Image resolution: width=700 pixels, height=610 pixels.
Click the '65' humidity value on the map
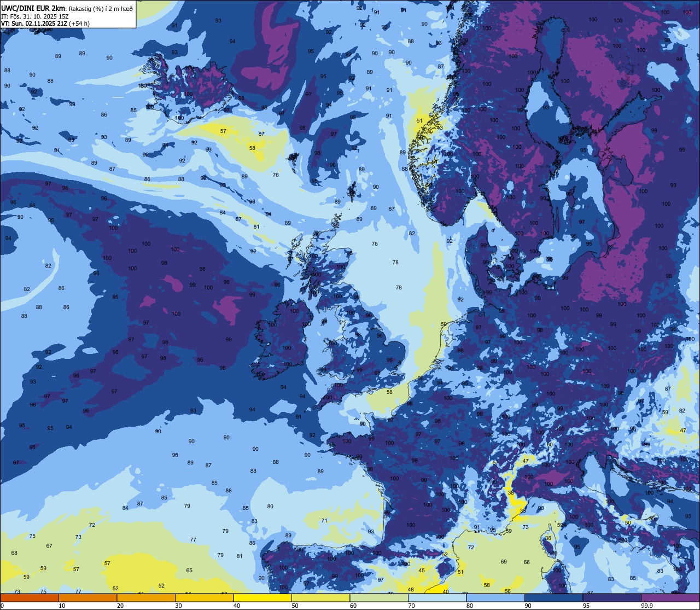coord(189,570)
